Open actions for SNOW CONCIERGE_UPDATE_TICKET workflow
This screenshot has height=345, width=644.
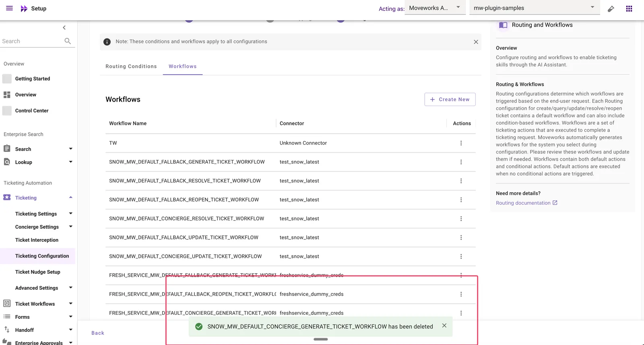(x=461, y=257)
